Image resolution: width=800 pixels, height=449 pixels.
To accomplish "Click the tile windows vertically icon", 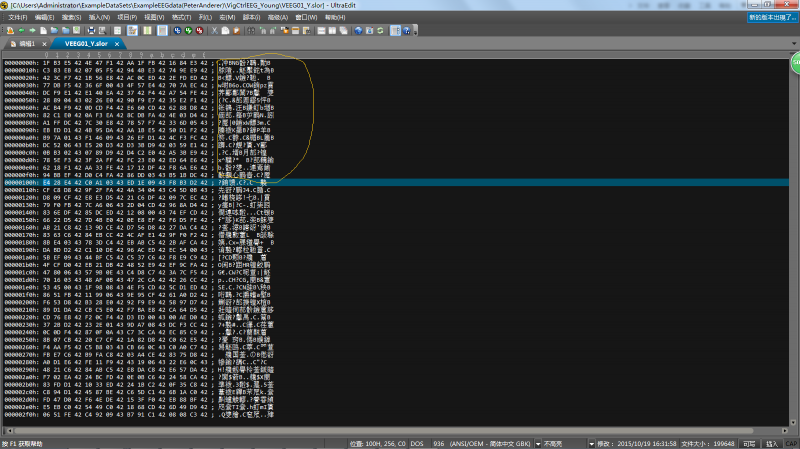I will pyautogui.click(x=332, y=31).
